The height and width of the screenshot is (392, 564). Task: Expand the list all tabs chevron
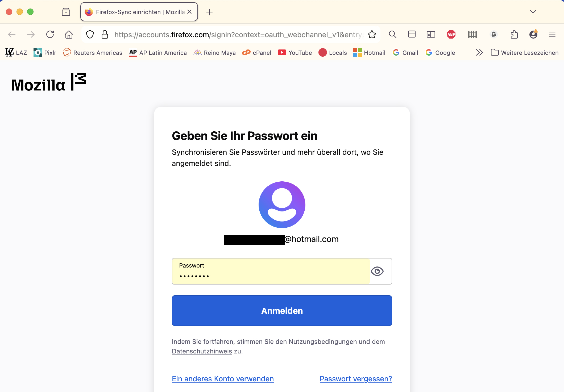point(533,12)
